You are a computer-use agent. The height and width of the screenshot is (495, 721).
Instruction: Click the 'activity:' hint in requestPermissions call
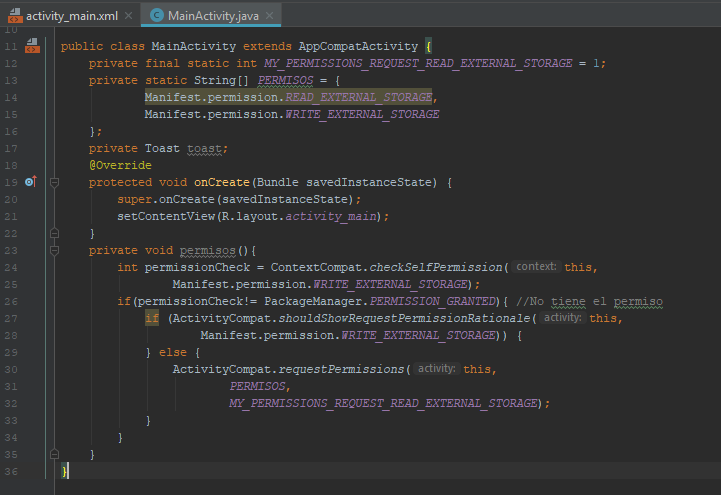tap(437, 369)
